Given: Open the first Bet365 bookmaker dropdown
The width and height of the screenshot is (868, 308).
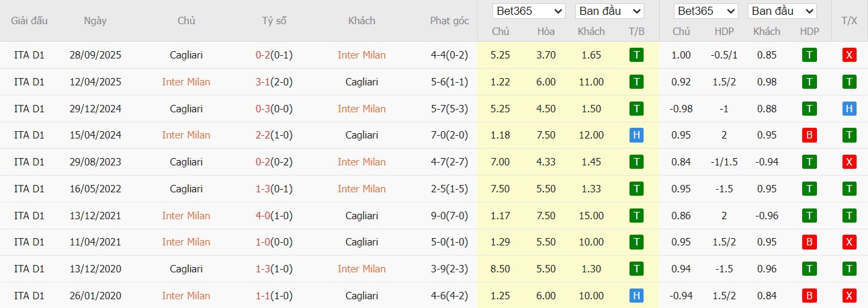Looking at the screenshot, I should click(x=529, y=11).
